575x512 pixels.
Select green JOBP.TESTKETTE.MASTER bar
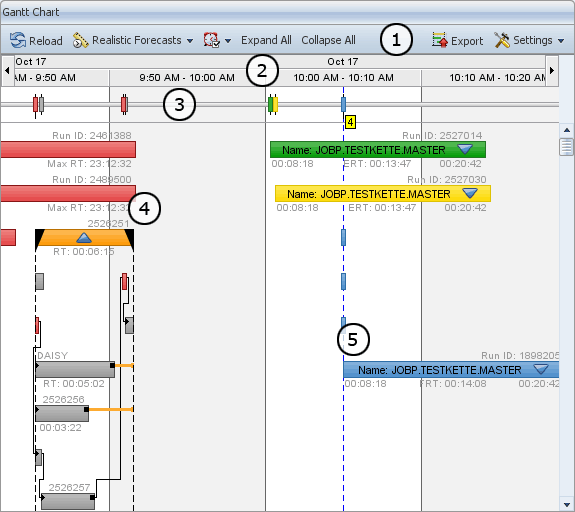click(378, 150)
